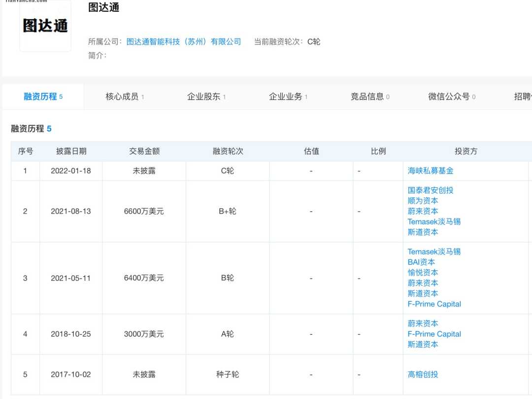Click the C轮 round cell in the table
Viewport: 532px width, 399px height.
[227, 171]
